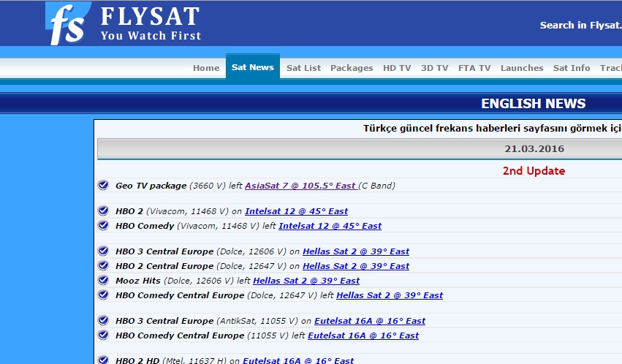The height and width of the screenshot is (364, 622).
Task: Click the Türkçe güncel frekans haberleri text
Action: [493, 128]
